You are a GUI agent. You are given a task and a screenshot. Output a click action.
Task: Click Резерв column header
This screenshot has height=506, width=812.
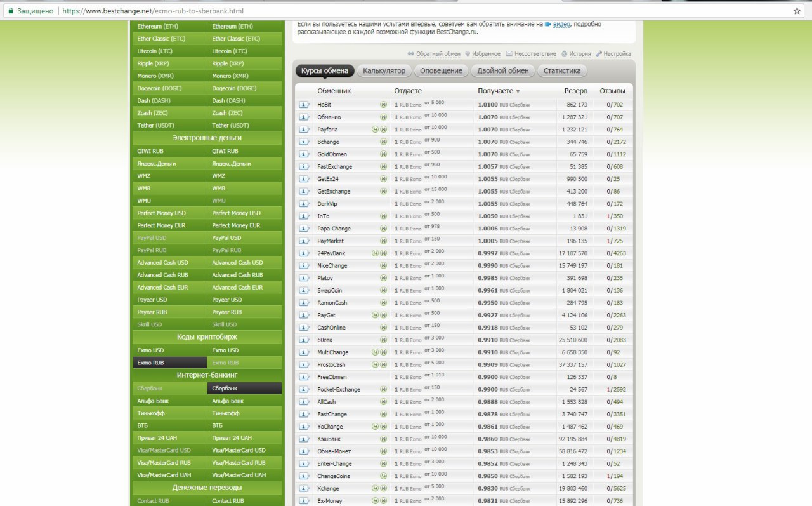[576, 91]
